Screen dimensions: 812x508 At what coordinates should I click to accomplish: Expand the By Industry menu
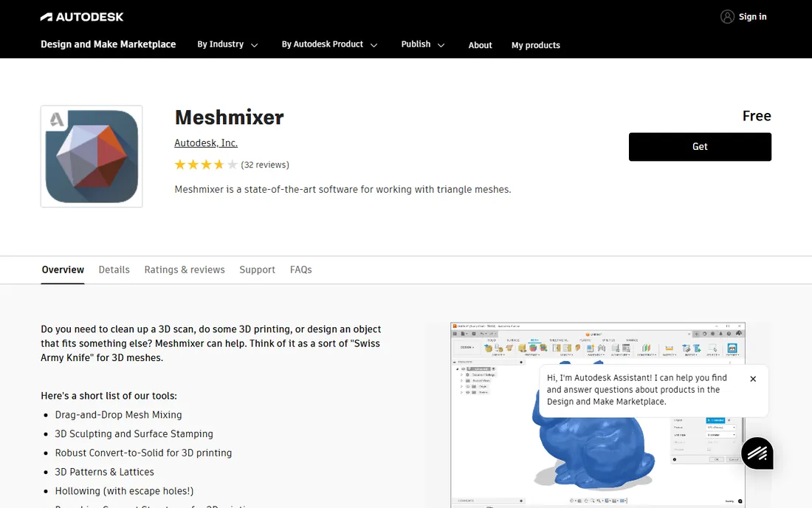click(x=227, y=44)
